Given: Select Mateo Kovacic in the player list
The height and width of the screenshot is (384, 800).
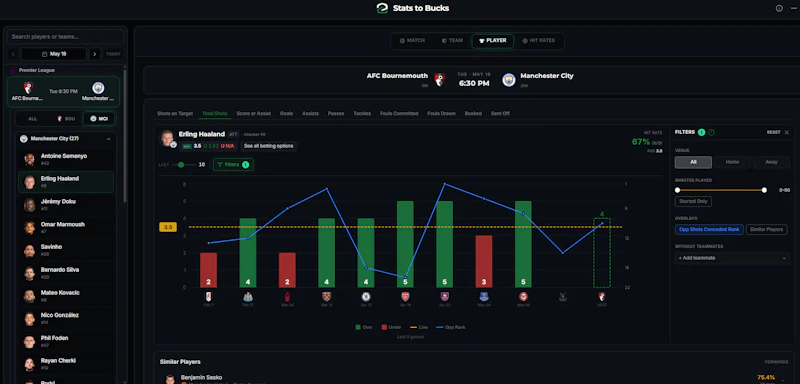Looking at the screenshot, I should (66, 296).
